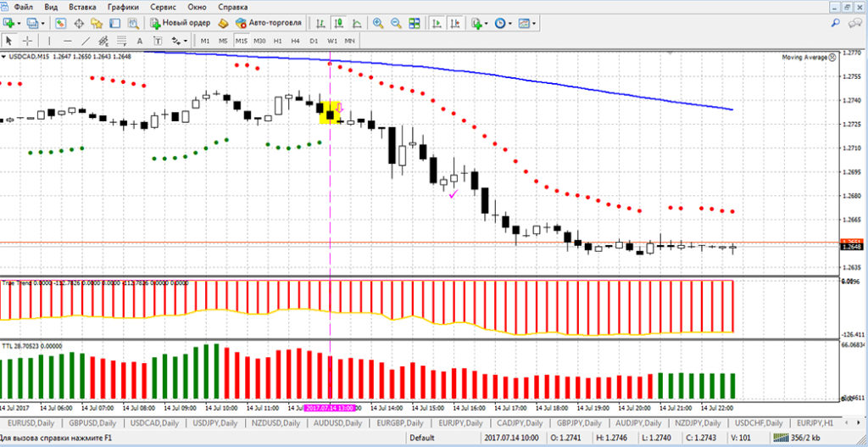
Task: Select the Crosshair tool
Action: [x=27, y=41]
